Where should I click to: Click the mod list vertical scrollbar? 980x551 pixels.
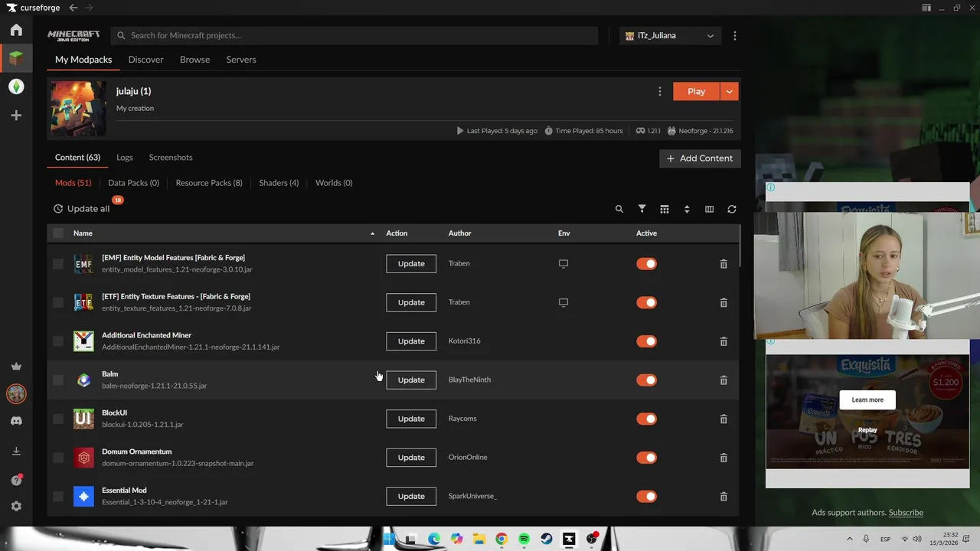tap(740, 246)
